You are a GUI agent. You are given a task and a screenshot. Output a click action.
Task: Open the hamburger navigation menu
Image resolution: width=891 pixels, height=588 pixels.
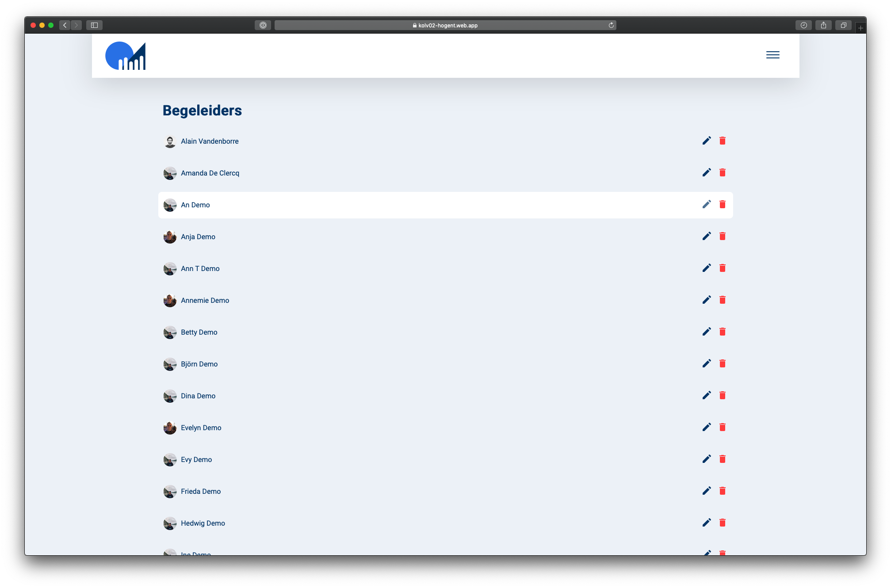(772, 55)
